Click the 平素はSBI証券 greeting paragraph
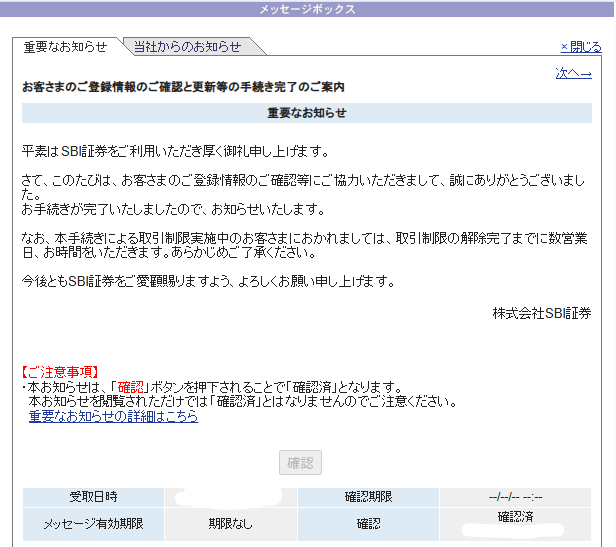 point(175,151)
